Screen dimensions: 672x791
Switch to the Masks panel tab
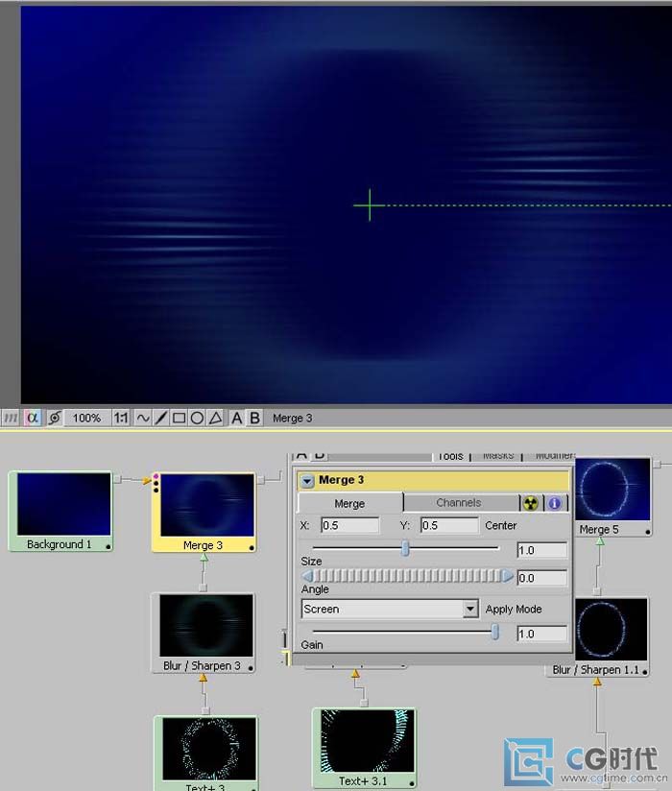pos(498,456)
